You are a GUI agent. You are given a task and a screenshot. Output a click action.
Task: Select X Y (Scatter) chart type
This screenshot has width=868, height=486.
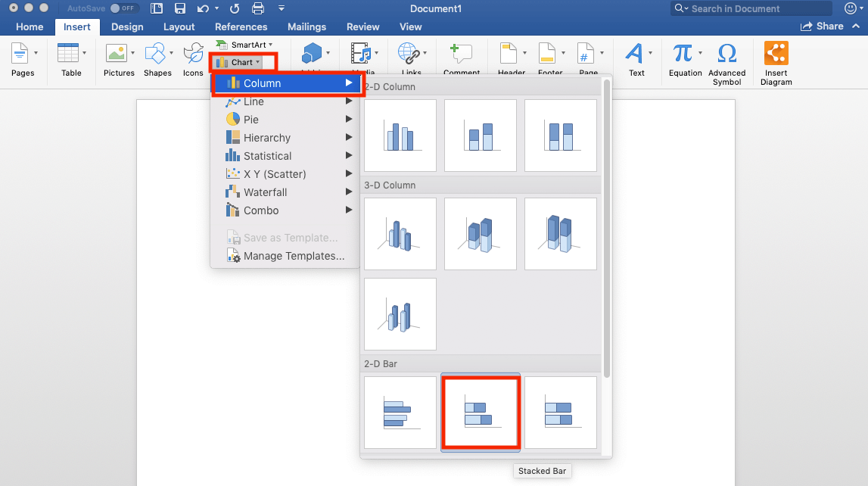[287, 174]
